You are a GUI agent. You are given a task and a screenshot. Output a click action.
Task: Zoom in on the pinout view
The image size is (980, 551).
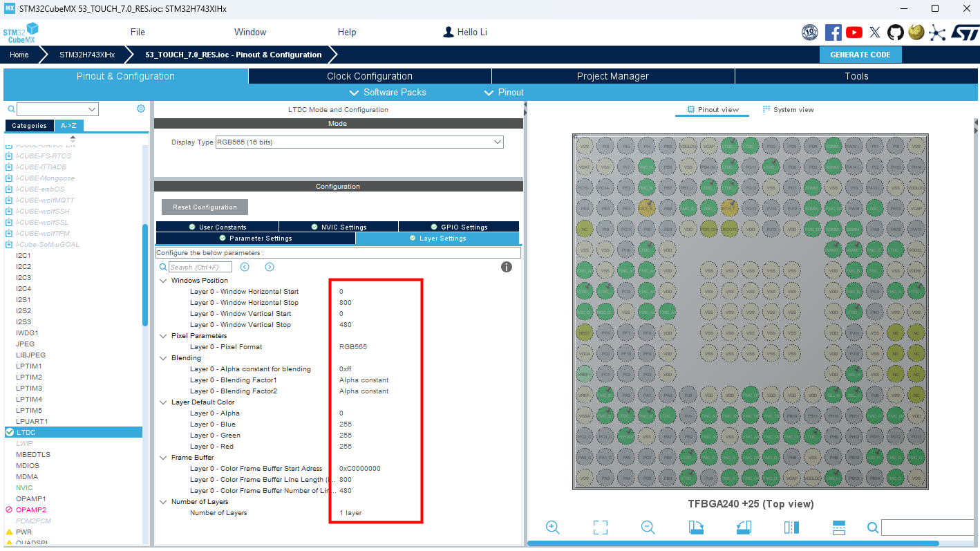pyautogui.click(x=552, y=527)
